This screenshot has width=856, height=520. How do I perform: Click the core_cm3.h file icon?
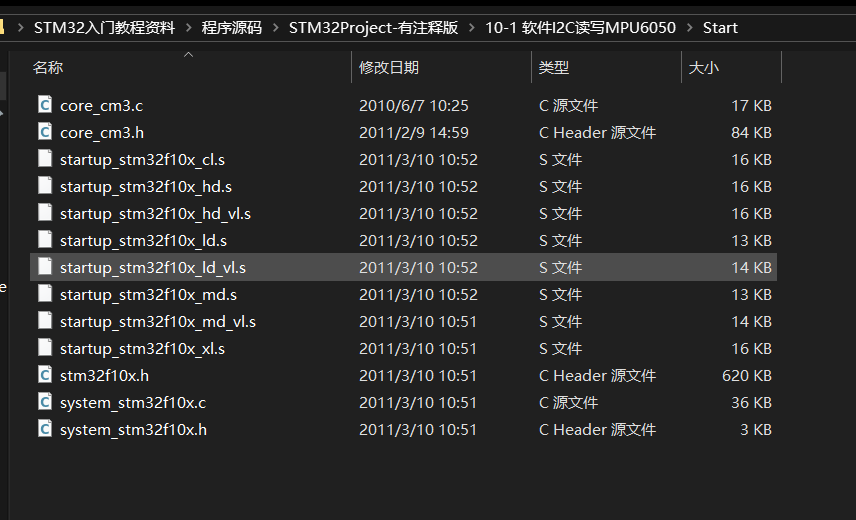click(45, 132)
